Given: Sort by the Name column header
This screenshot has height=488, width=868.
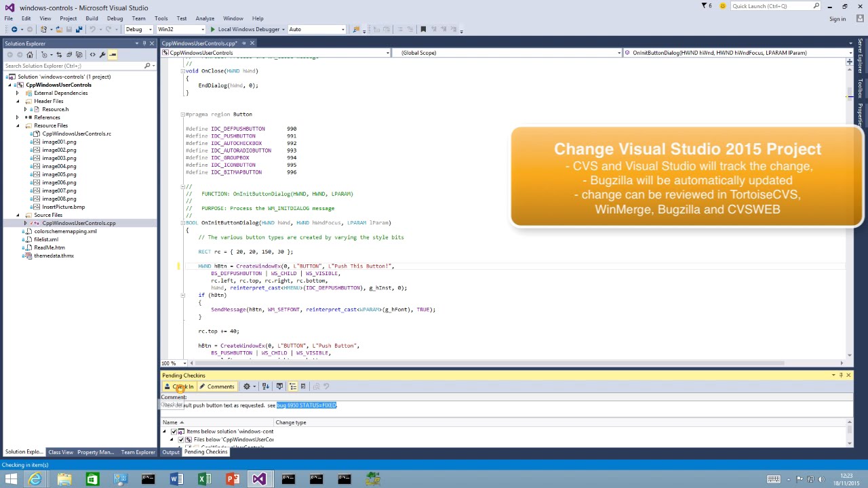Looking at the screenshot, I should (x=217, y=422).
